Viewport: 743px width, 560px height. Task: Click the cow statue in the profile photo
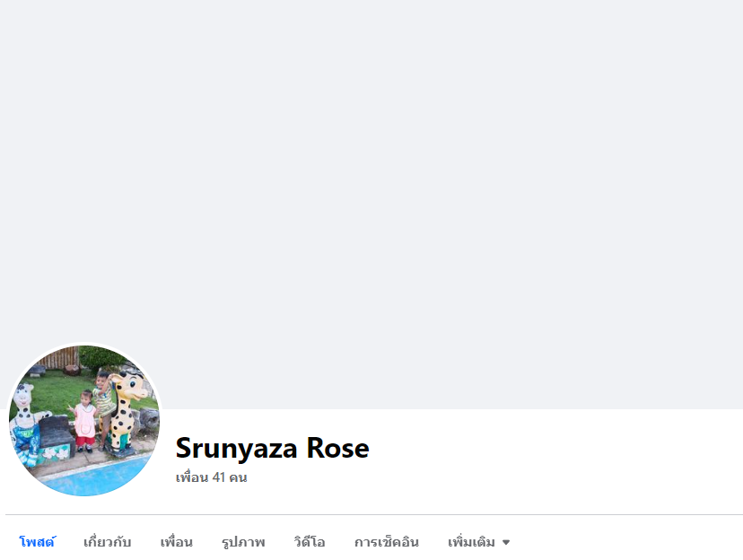[24, 423]
